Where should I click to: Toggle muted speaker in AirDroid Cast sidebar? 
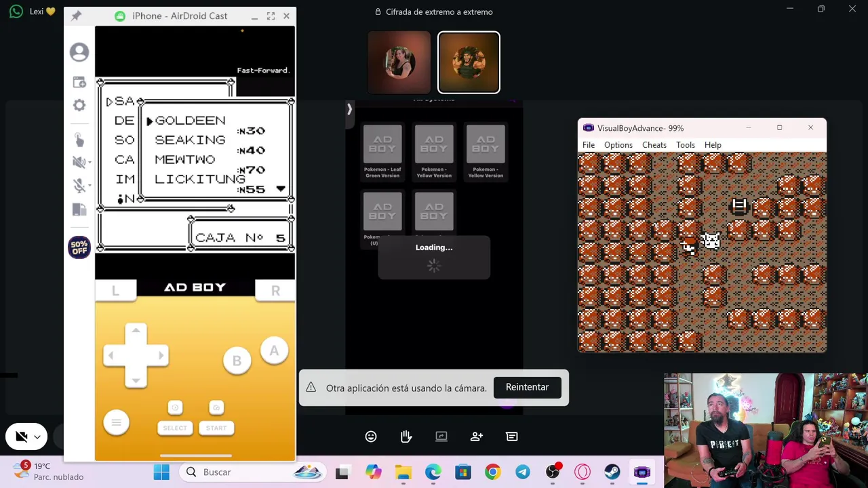pos(78,162)
